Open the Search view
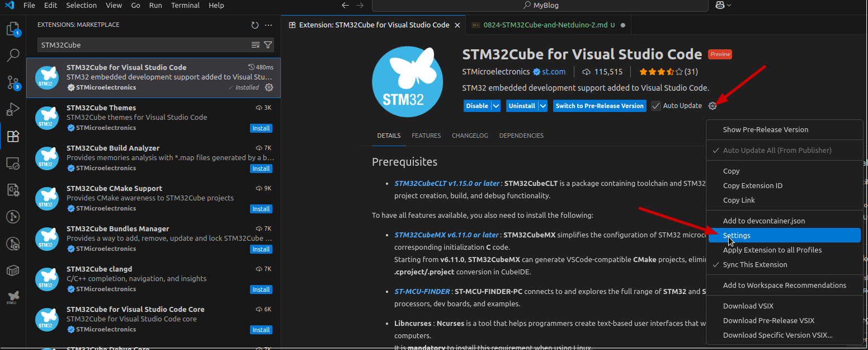This screenshot has height=350, width=868. tap(12, 55)
